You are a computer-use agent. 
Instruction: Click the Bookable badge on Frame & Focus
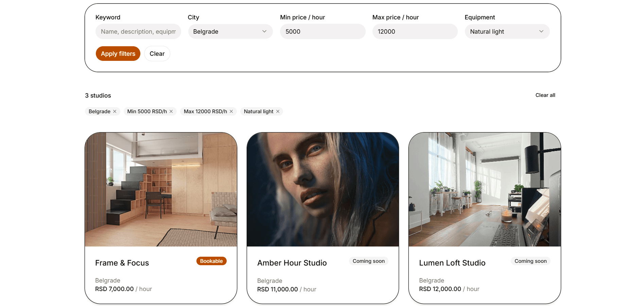click(x=211, y=261)
